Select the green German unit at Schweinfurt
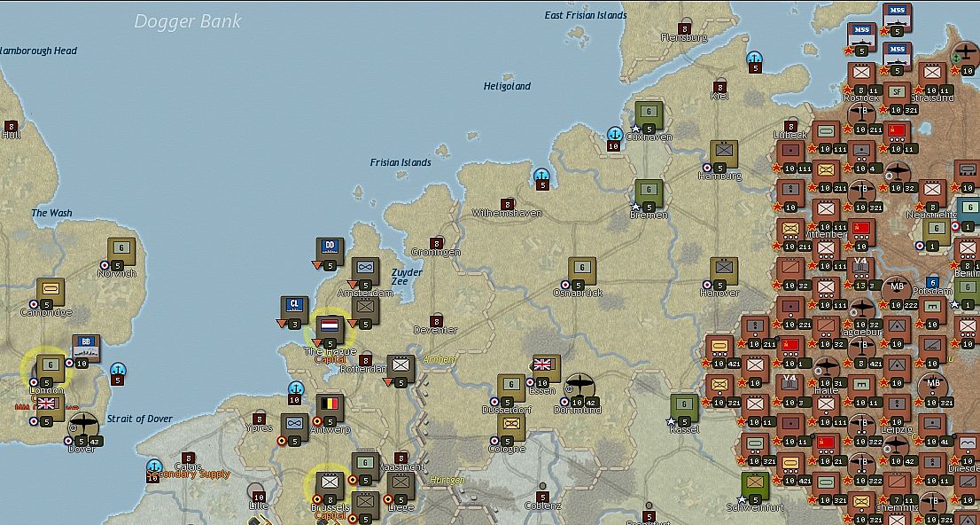 coord(755,486)
